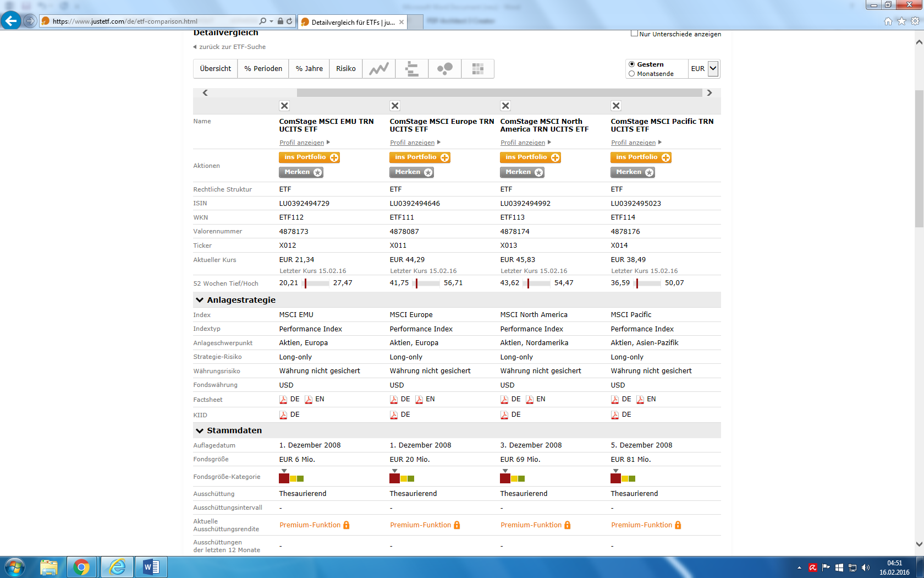The height and width of the screenshot is (578, 924).
Task: Add MSCI Europe ETF ins Portfolio
Action: pos(420,157)
